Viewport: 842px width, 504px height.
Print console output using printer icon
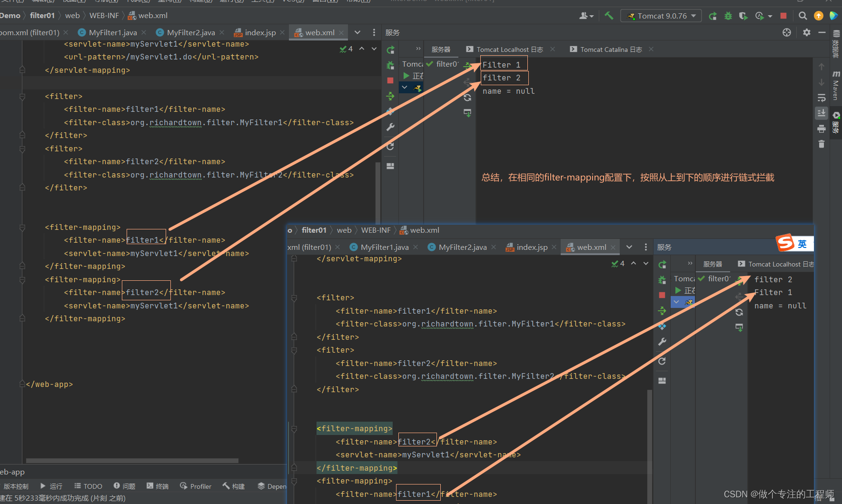click(821, 128)
